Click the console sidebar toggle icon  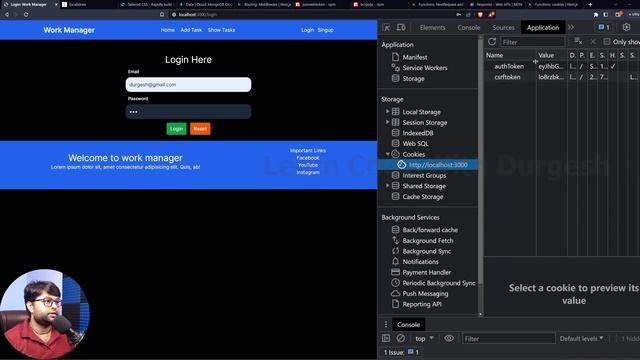pos(386,338)
